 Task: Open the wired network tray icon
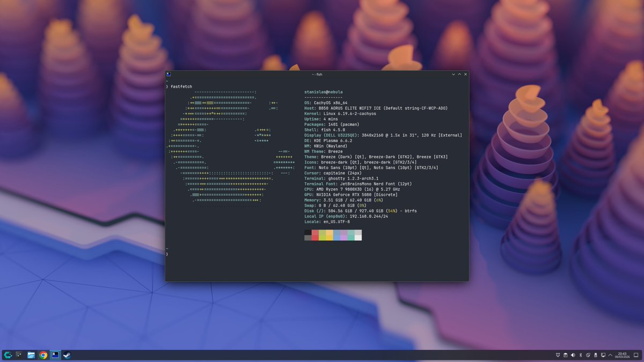point(603,355)
